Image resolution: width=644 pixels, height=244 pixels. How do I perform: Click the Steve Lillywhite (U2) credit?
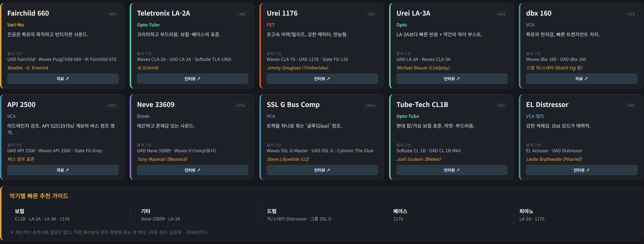[x=288, y=159]
